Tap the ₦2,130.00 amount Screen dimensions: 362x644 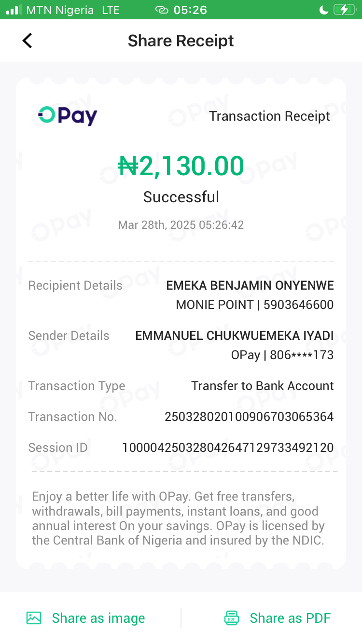tap(181, 166)
